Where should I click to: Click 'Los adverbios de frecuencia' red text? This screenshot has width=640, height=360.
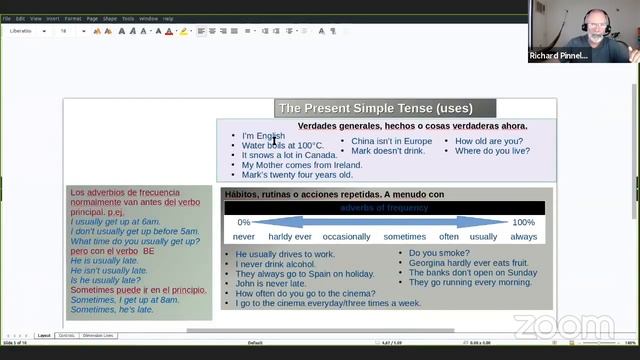coord(125,192)
